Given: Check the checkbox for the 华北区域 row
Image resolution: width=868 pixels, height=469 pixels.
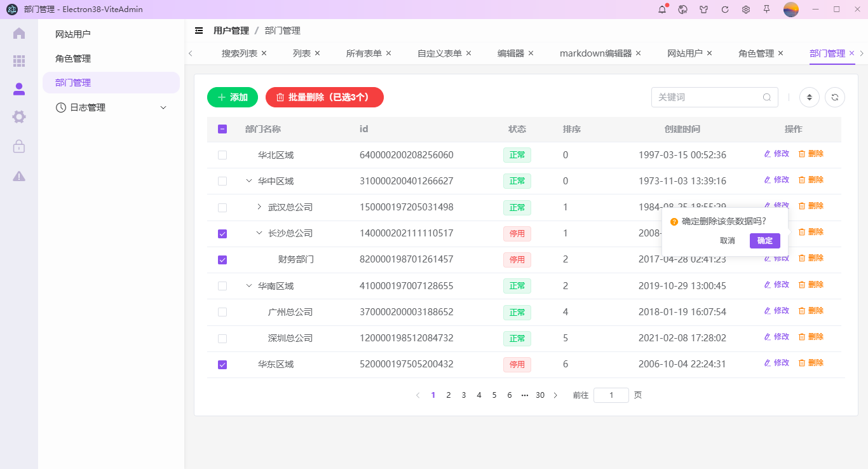Looking at the screenshot, I should point(222,154).
